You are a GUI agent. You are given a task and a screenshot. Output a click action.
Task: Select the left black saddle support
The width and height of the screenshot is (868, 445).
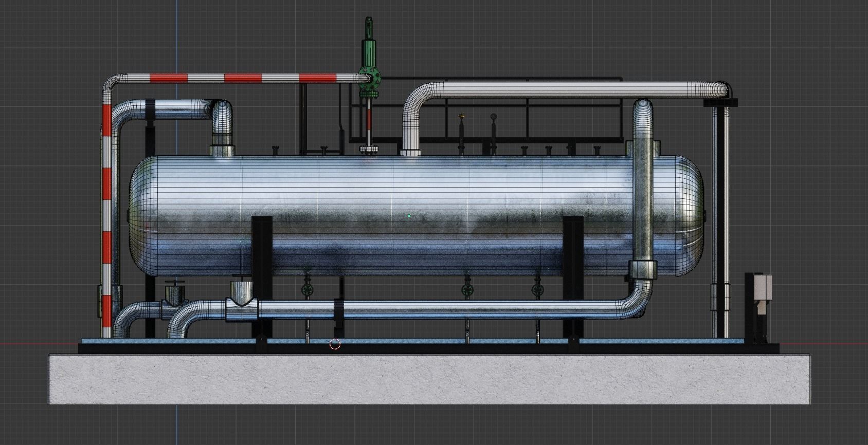point(262,277)
